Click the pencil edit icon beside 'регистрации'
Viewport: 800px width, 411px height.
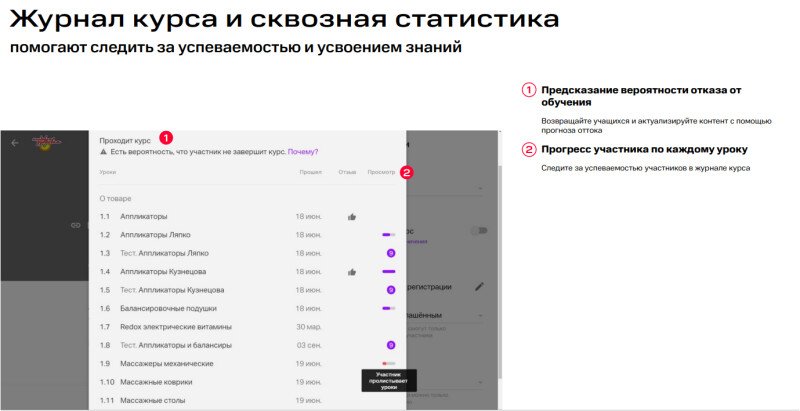[479, 287]
